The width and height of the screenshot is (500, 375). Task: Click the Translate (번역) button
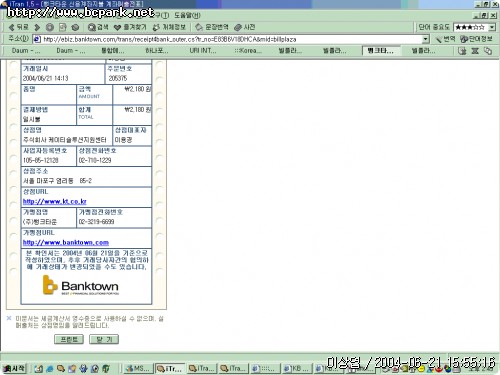pos(446,39)
